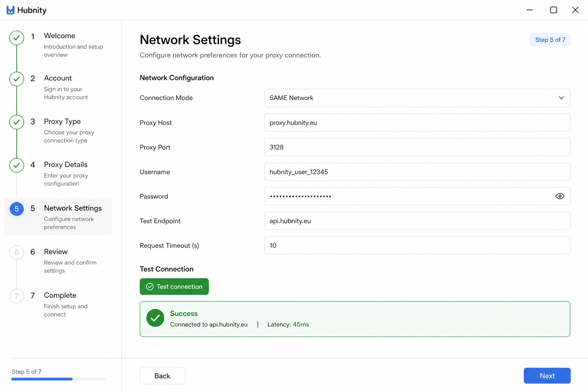The width and height of the screenshot is (588, 392).
Task: Click the Network Configuration section heading
Action: (177, 78)
